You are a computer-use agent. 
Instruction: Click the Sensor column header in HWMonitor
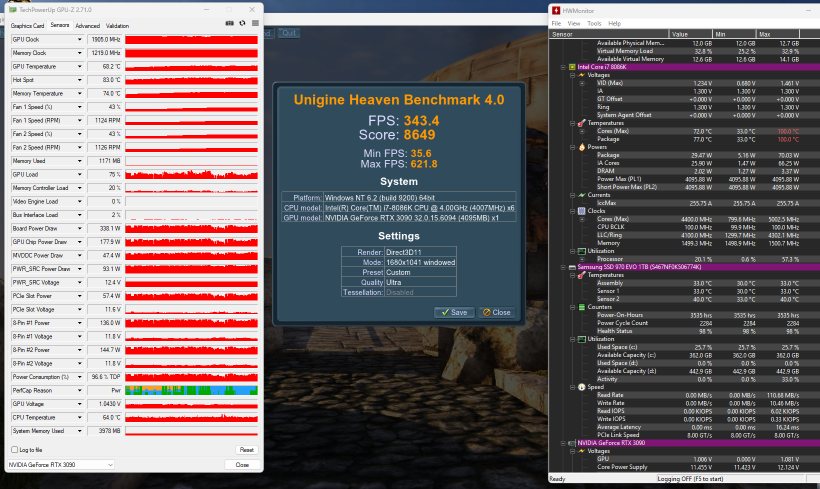click(x=609, y=34)
